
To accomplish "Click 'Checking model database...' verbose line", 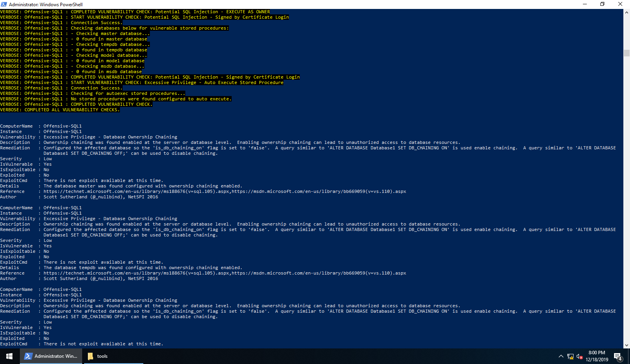I will 74,55.
